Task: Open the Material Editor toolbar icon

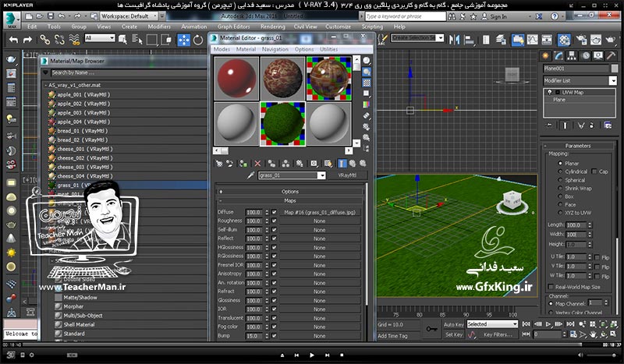Action: coord(564,40)
